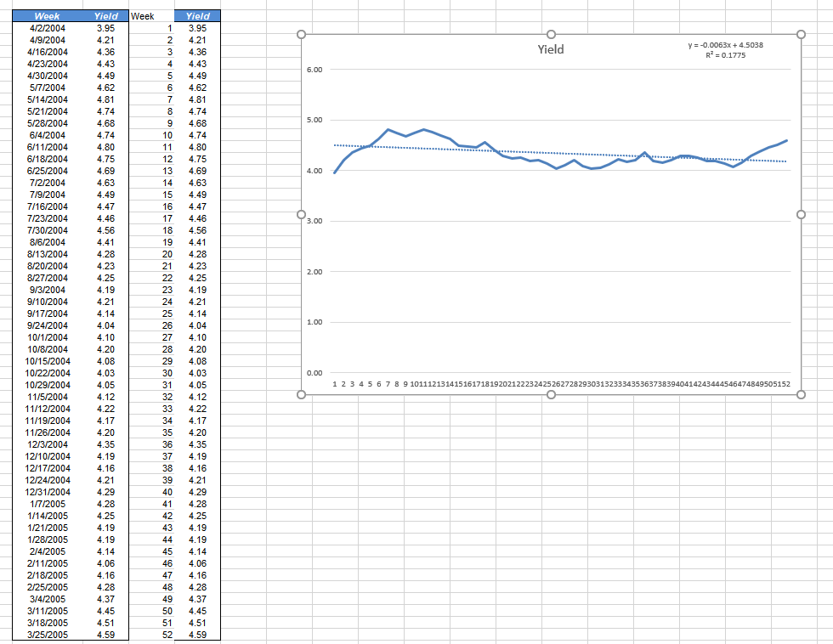
Task: Select the date cell 4/2/2004
Action: click(x=48, y=28)
